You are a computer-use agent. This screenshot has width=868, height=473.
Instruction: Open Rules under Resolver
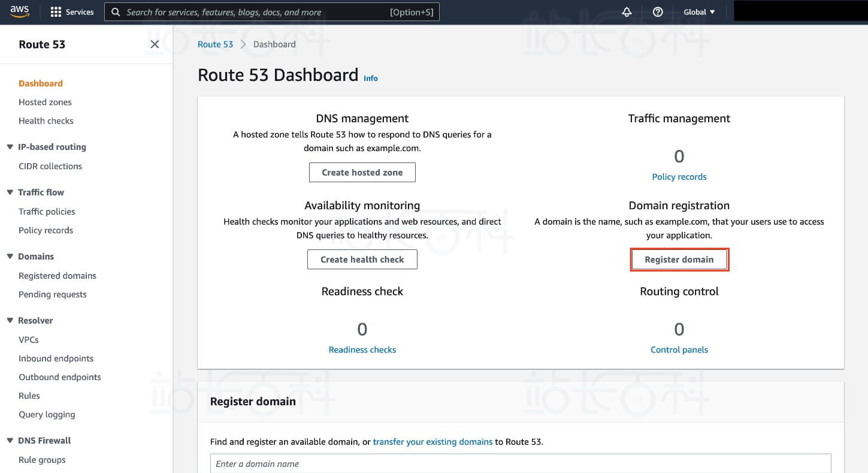pyautogui.click(x=29, y=396)
